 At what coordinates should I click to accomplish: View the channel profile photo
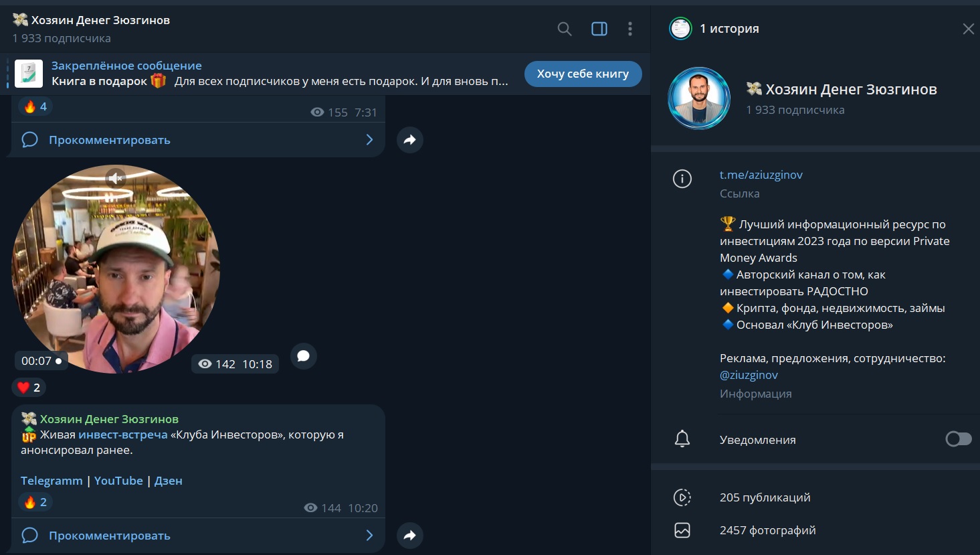[699, 98]
